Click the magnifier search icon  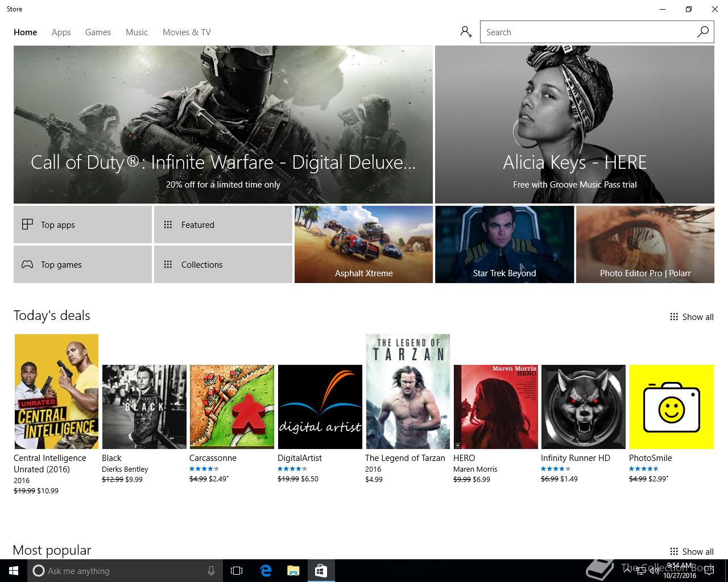click(x=703, y=32)
